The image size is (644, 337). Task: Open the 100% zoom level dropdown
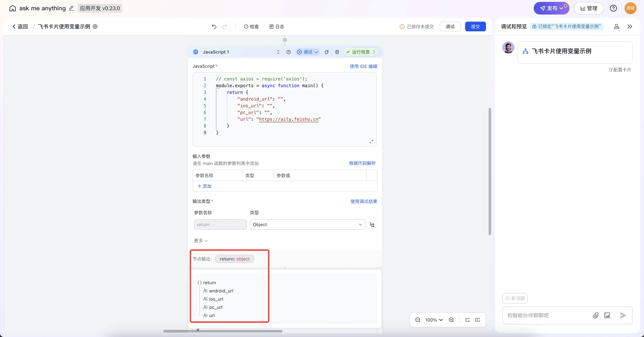(434, 320)
